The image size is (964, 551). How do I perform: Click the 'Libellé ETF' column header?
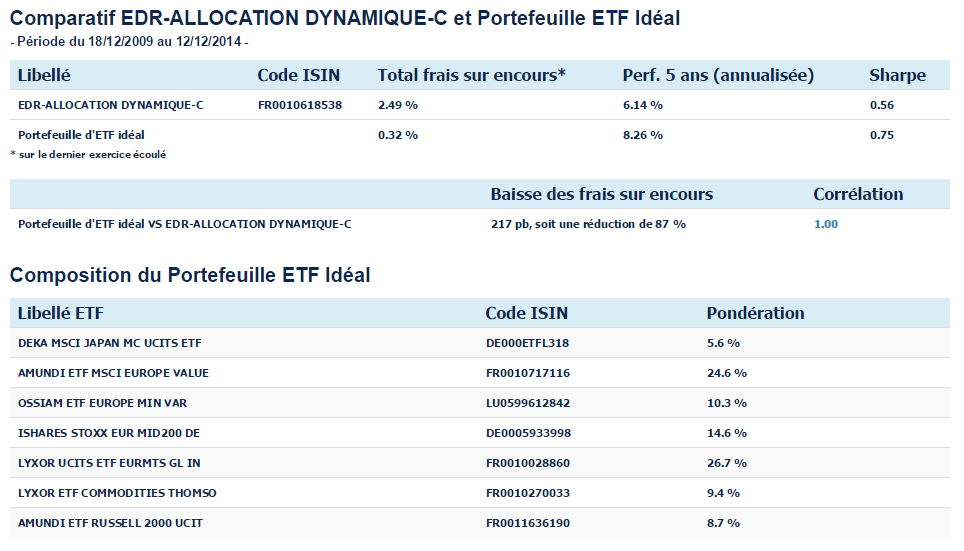pyautogui.click(x=61, y=313)
